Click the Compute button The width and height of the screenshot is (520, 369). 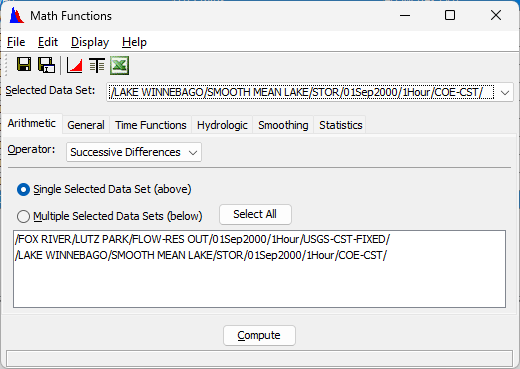click(259, 335)
